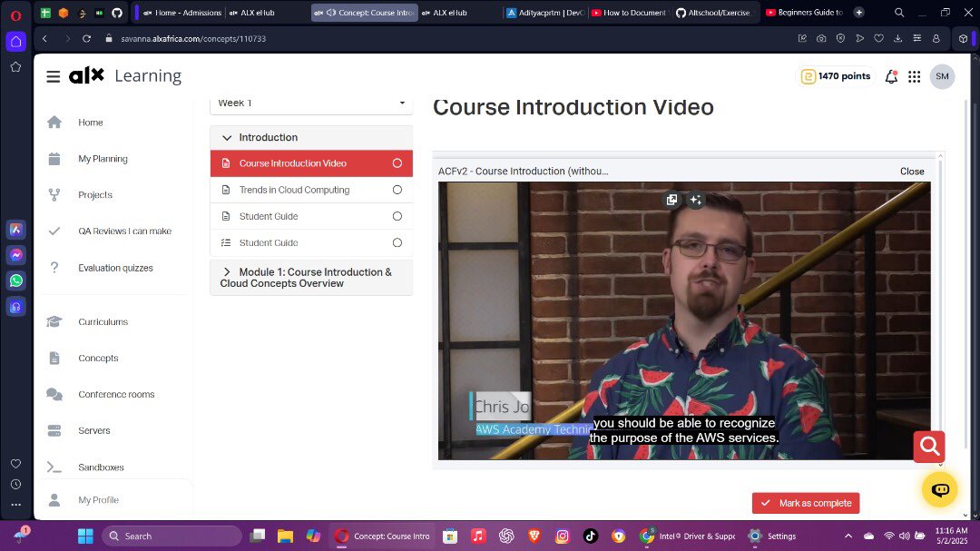Viewport: 980px width, 551px height.
Task: Open My Planning
Action: (103, 159)
